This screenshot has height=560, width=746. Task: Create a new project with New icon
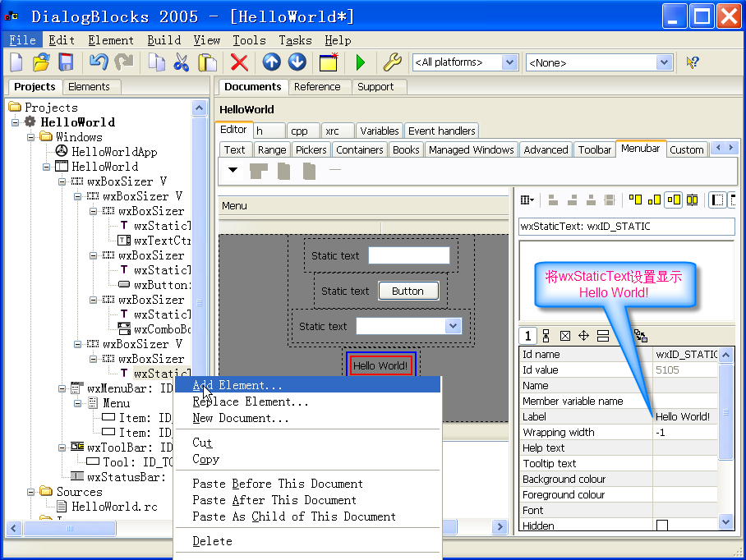pyautogui.click(x=16, y=62)
